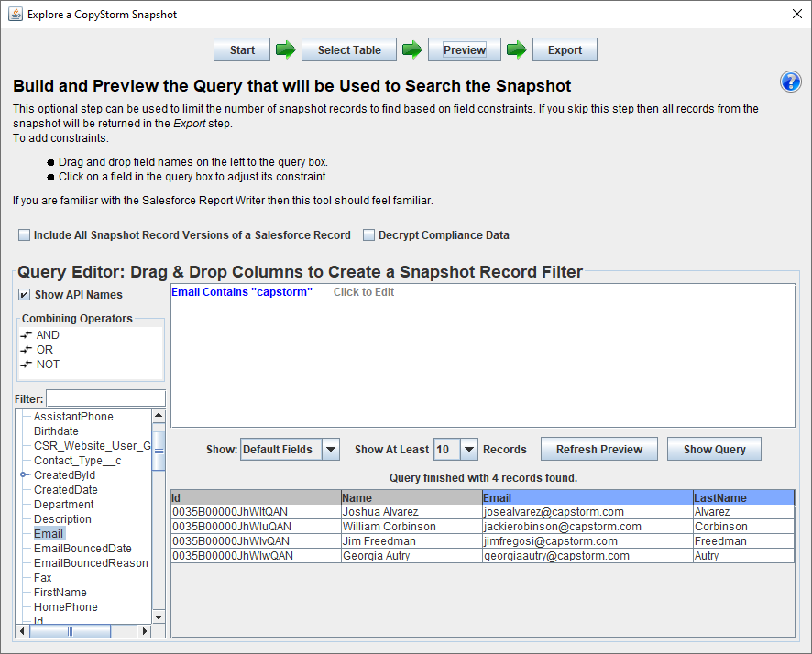Screen dimensions: 812x654
Task: Open the help question mark icon
Action: [790, 82]
